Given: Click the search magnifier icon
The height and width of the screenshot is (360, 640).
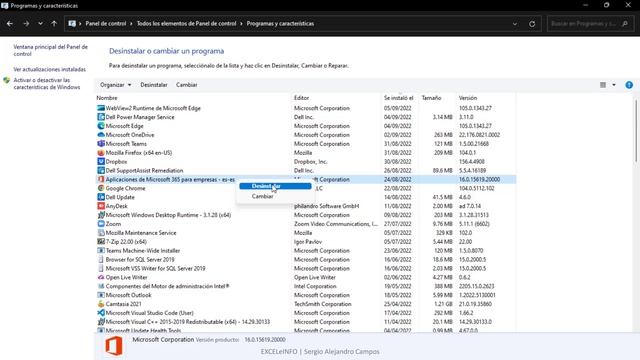Looking at the screenshot, I should pyautogui.click(x=625, y=24).
